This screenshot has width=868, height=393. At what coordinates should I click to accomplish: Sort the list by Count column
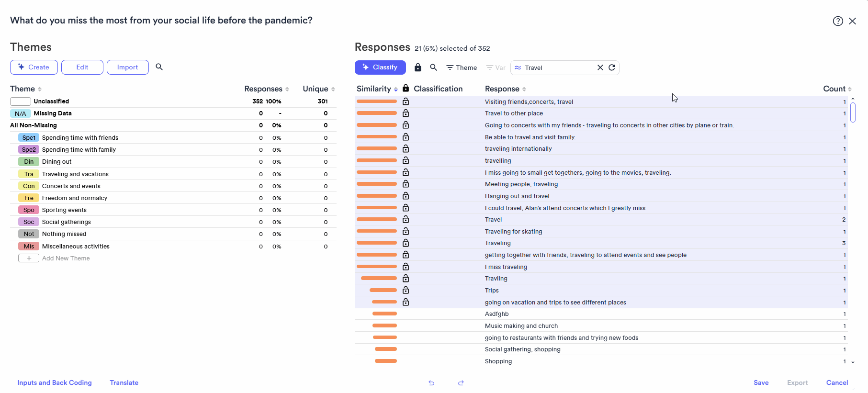(837, 89)
